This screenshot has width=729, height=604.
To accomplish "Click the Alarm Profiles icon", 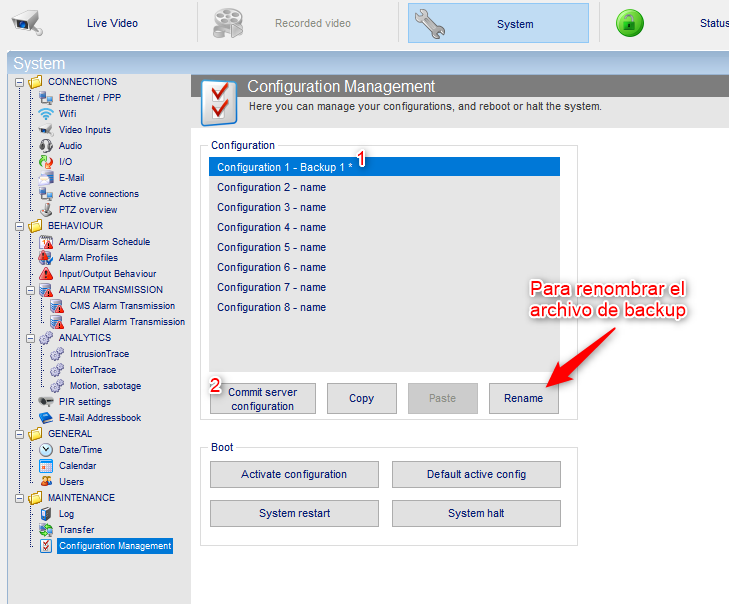I will [x=46, y=258].
